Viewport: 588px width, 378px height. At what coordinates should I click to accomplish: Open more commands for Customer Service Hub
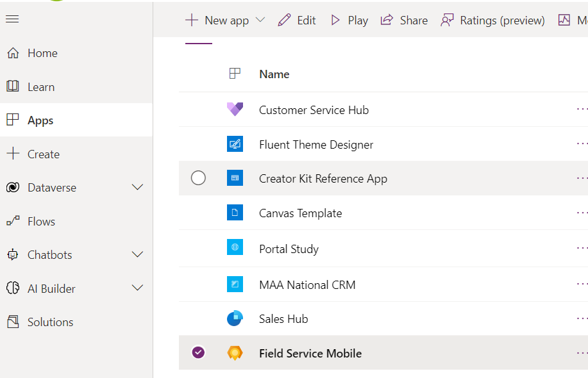(582, 109)
